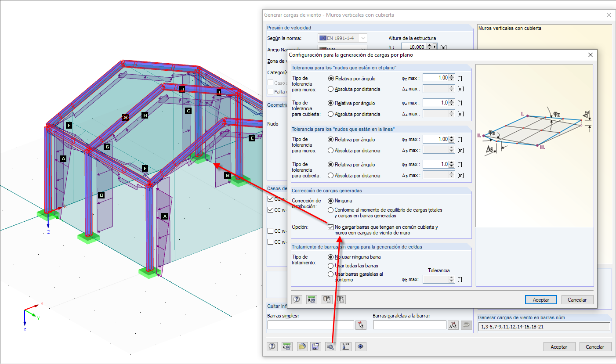616x364 pixels.
Task: Click Aceptar in the configuration dialog
Action: coord(541,299)
